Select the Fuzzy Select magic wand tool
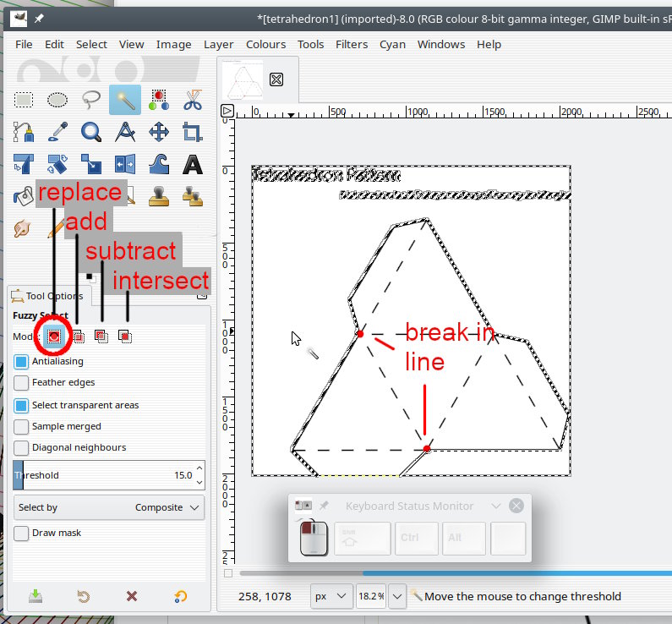672x624 pixels. click(x=125, y=100)
